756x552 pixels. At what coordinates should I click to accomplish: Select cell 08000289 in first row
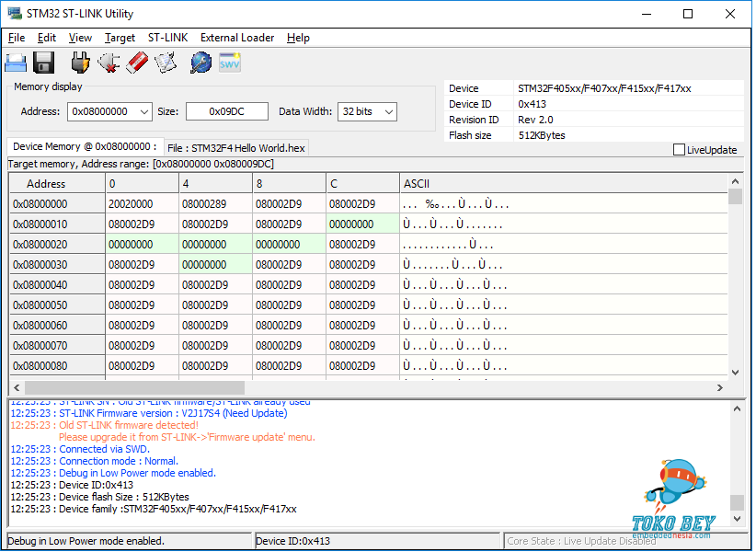click(x=215, y=204)
